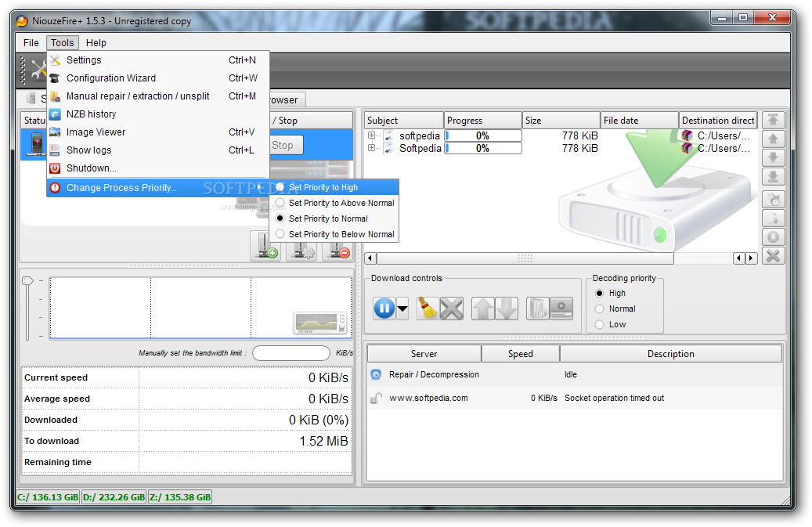812x527 pixels.
Task: Click the broom cleanup icon
Action: click(x=428, y=309)
